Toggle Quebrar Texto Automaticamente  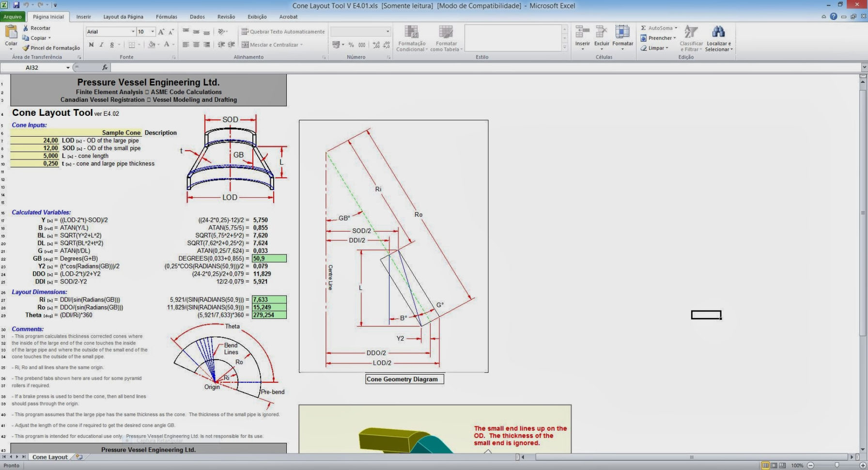point(283,31)
